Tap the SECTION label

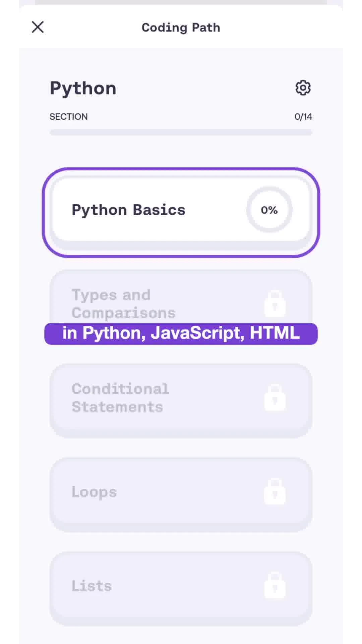[68, 117]
